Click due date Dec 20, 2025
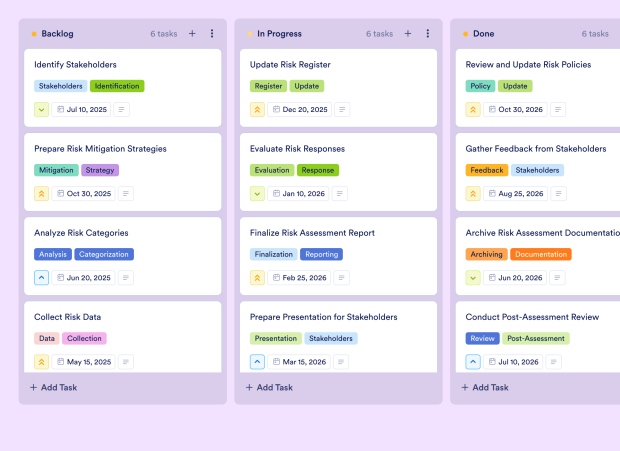620x451 pixels. pyautogui.click(x=299, y=110)
